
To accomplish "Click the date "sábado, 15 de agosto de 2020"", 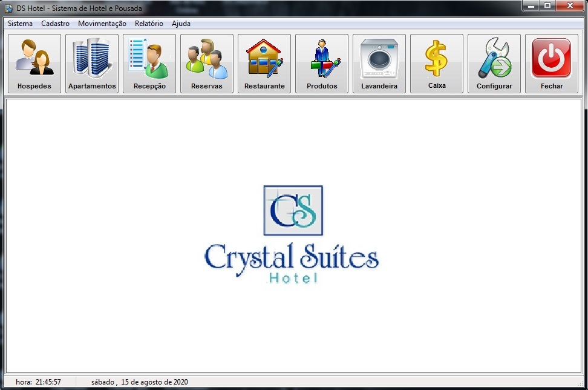I will [140, 382].
